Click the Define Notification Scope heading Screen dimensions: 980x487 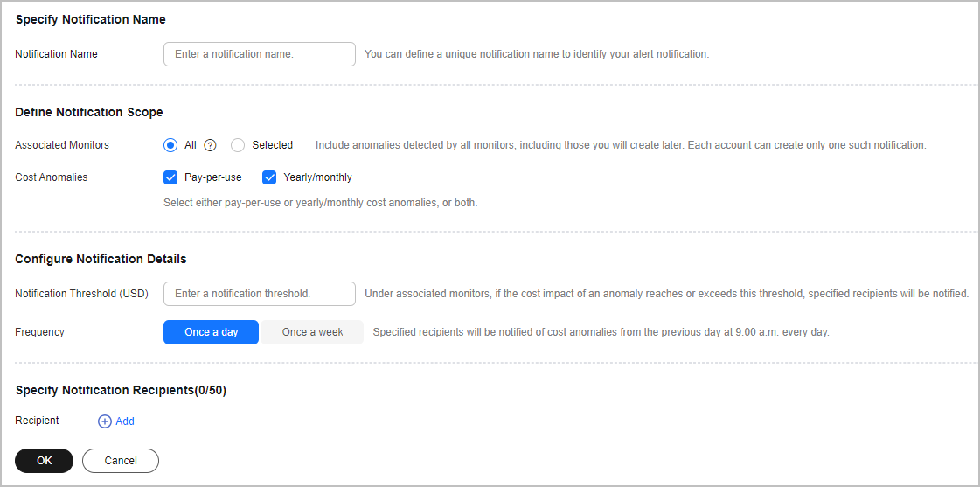tap(89, 113)
